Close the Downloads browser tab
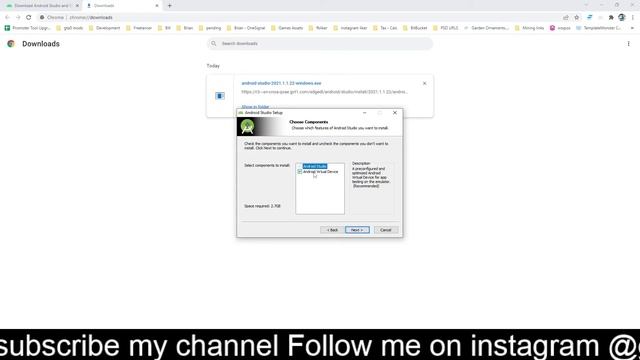 pos(157,6)
